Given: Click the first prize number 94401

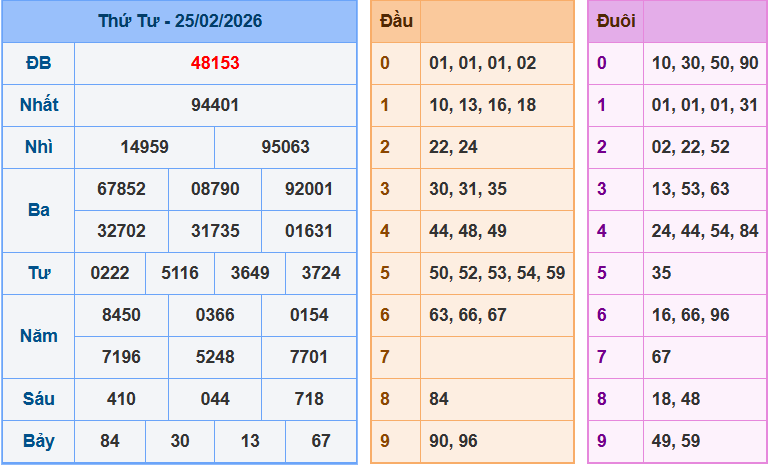Looking at the screenshot, I should point(215,105).
